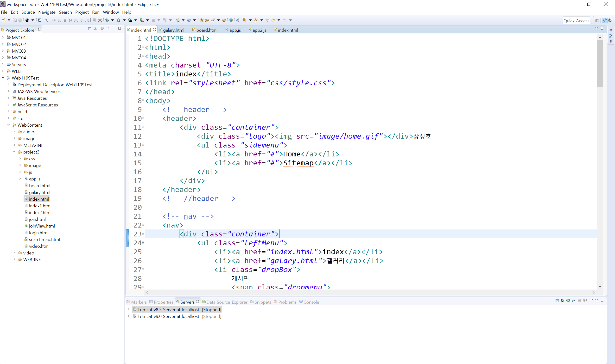Screen dimensions: 615x364
Task: Click the back navigation yellow arrow icon
Action: tap(273, 20)
